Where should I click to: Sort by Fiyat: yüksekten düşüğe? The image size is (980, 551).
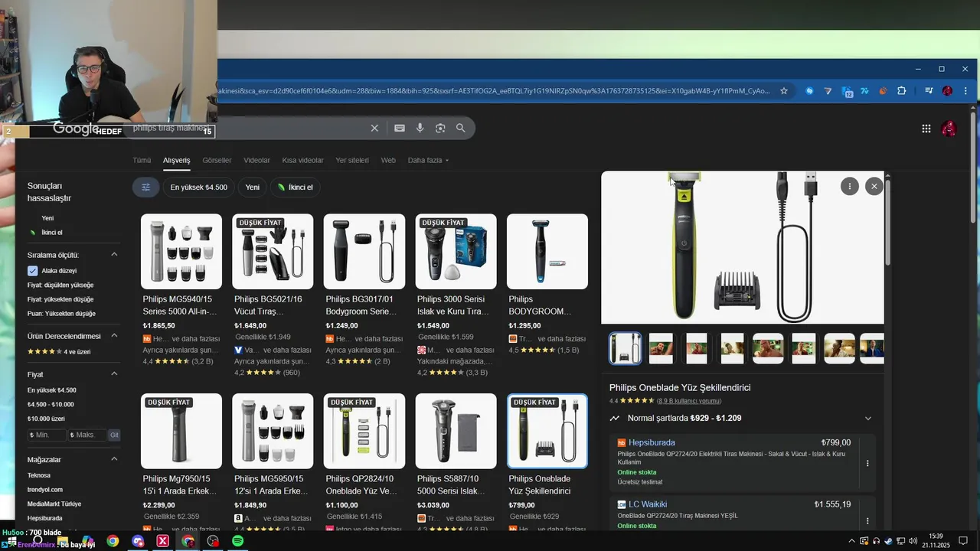click(x=60, y=299)
